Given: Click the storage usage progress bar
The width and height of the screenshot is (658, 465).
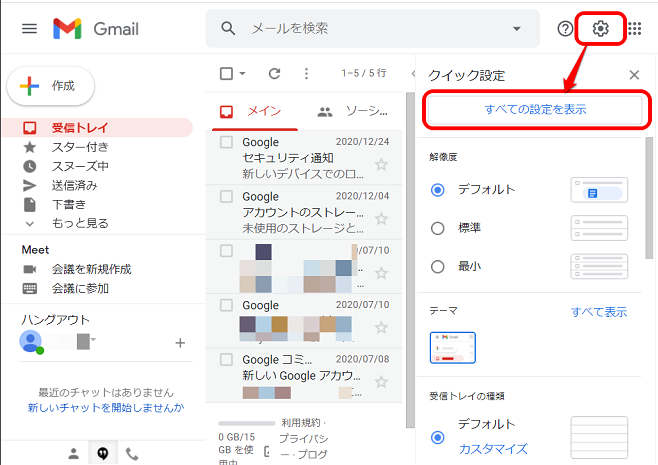Looking at the screenshot, I should click(x=247, y=423).
